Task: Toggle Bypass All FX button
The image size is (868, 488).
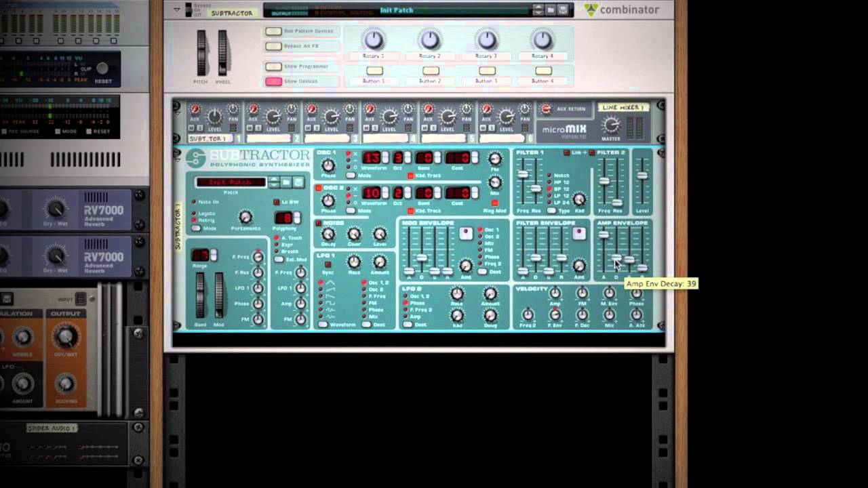Action: (x=273, y=46)
